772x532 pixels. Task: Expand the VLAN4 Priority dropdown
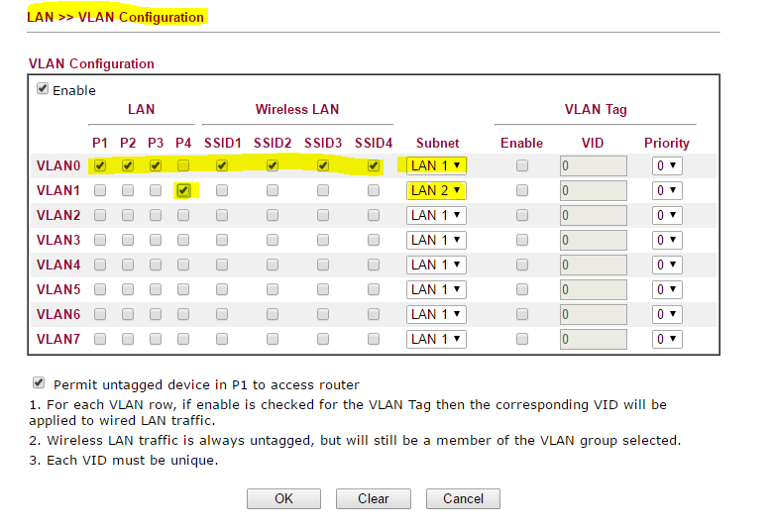pos(667,265)
